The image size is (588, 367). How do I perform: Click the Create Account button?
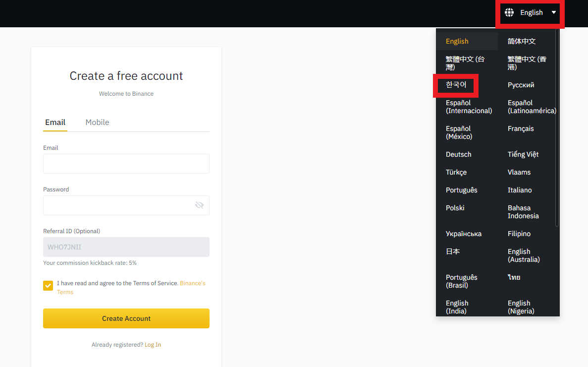click(x=126, y=318)
